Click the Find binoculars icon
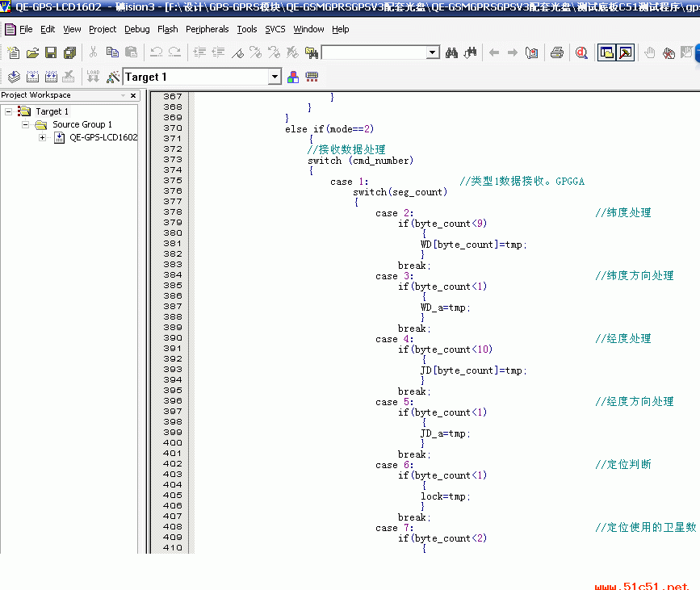This screenshot has height=590, width=700. (452, 52)
